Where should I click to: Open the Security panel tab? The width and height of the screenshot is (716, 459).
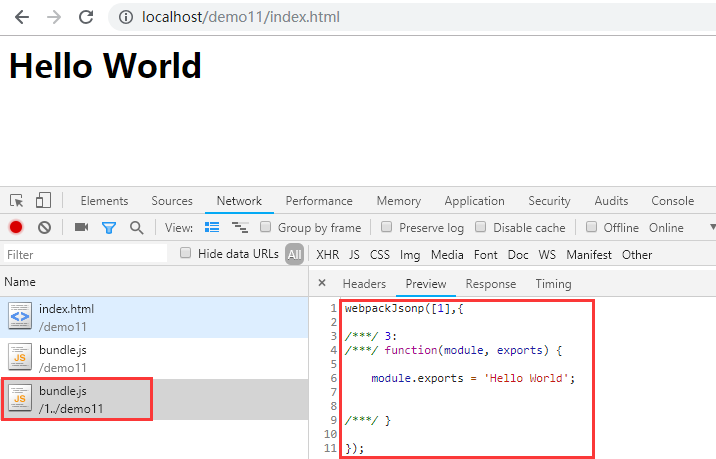[549, 201]
